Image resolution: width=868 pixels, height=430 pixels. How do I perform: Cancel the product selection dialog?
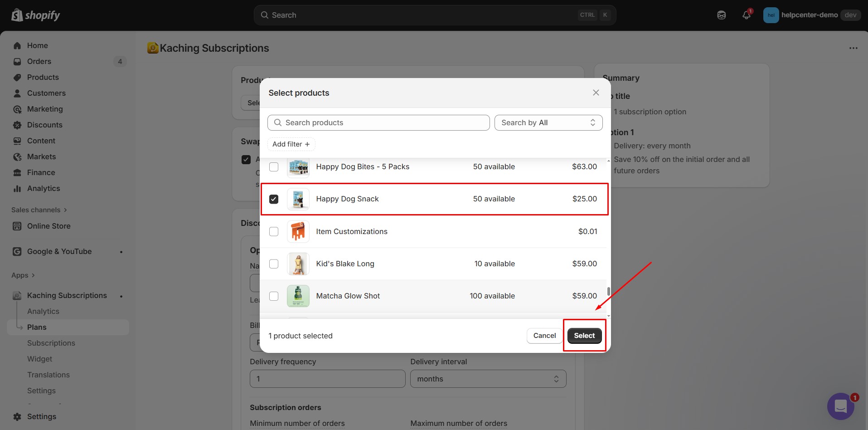[x=544, y=336]
